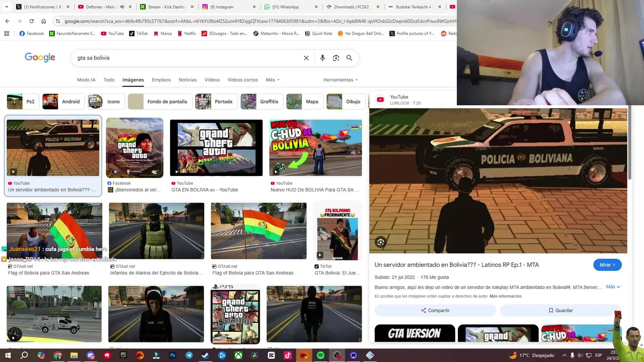Screen dimensions: 644x362
Task: Open the Netflix bookmark
Action: coord(187,34)
